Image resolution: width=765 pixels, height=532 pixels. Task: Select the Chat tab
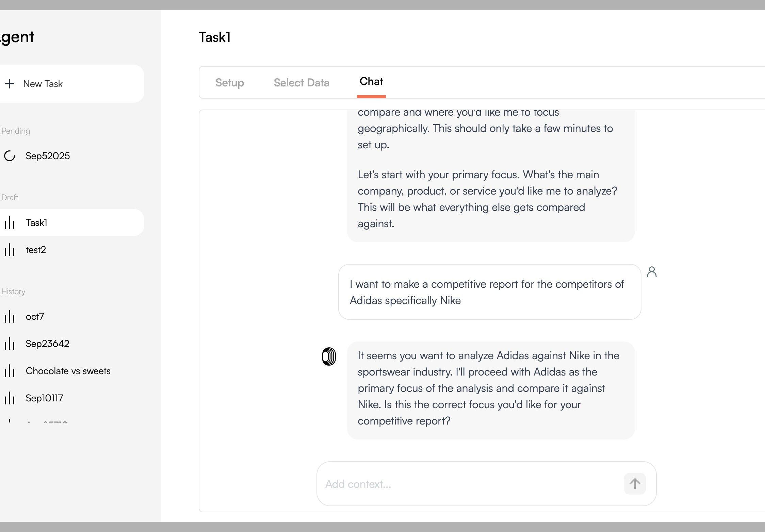pyautogui.click(x=371, y=82)
